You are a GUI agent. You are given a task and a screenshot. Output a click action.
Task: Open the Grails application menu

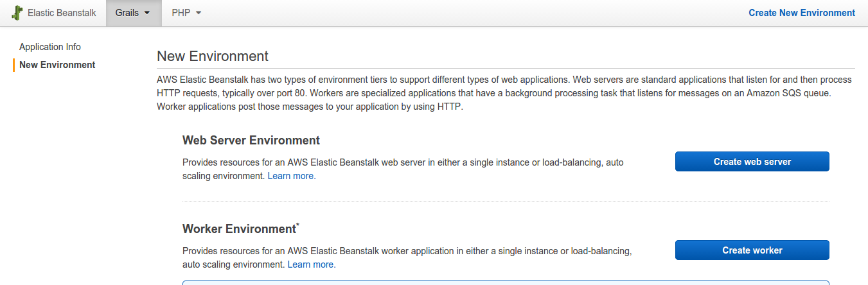tap(134, 13)
